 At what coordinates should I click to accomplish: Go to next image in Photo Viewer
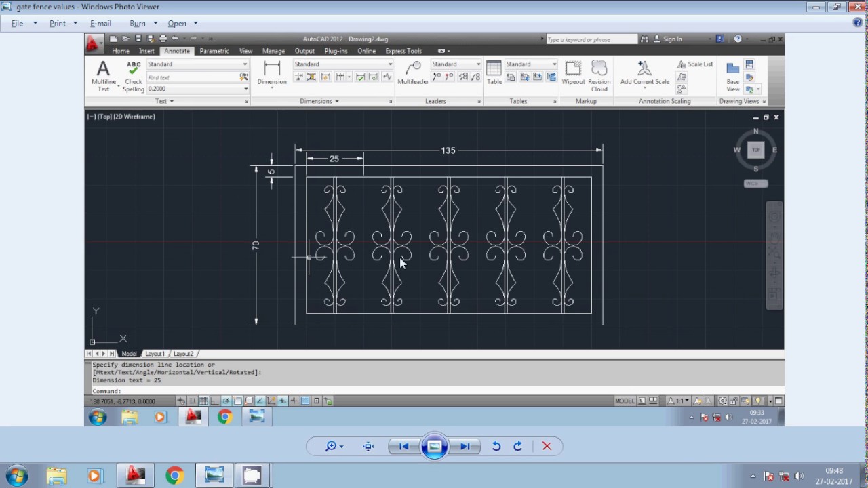click(465, 446)
